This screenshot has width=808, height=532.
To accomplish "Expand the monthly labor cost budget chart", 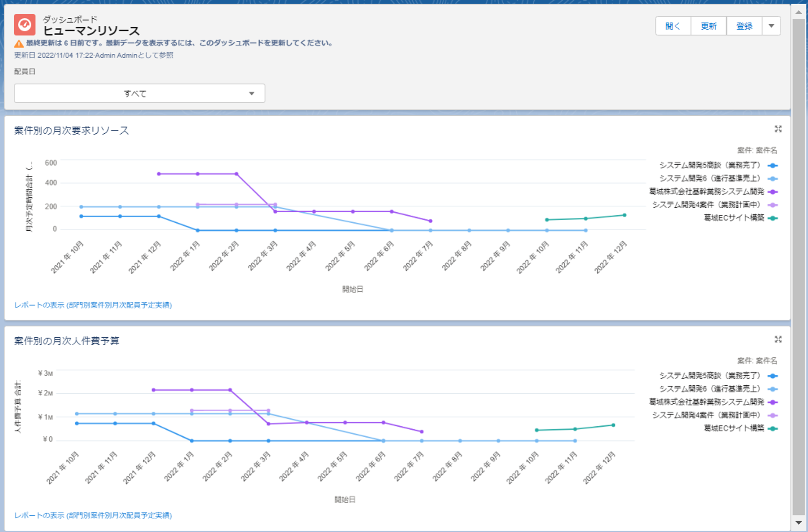I will [778, 339].
